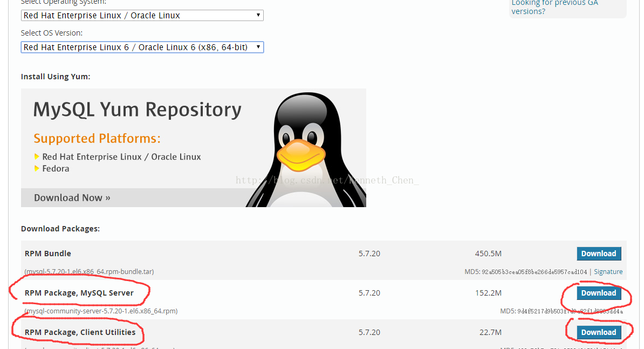Screen dimensions: 644x349
Task: Select the mysql-community-server-5.7.20-1.el6.x86_64.rpm filename
Action: point(101,311)
